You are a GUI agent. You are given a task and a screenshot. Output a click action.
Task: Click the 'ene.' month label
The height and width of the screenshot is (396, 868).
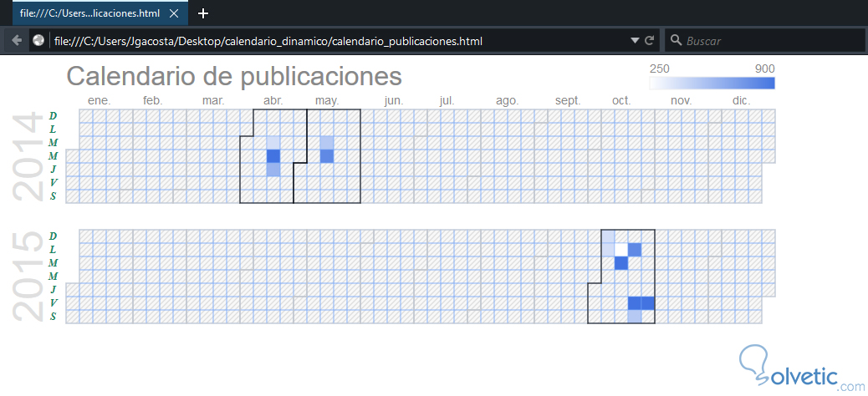(99, 100)
